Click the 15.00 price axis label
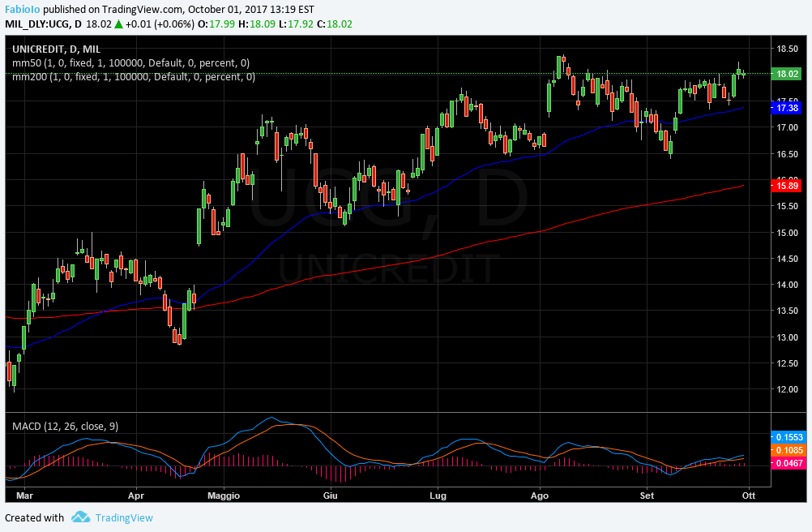 [x=787, y=233]
